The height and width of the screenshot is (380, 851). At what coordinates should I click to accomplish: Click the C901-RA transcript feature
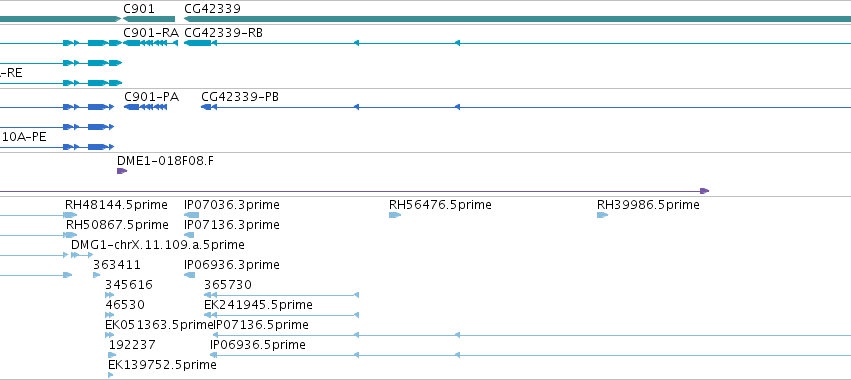tap(150, 43)
